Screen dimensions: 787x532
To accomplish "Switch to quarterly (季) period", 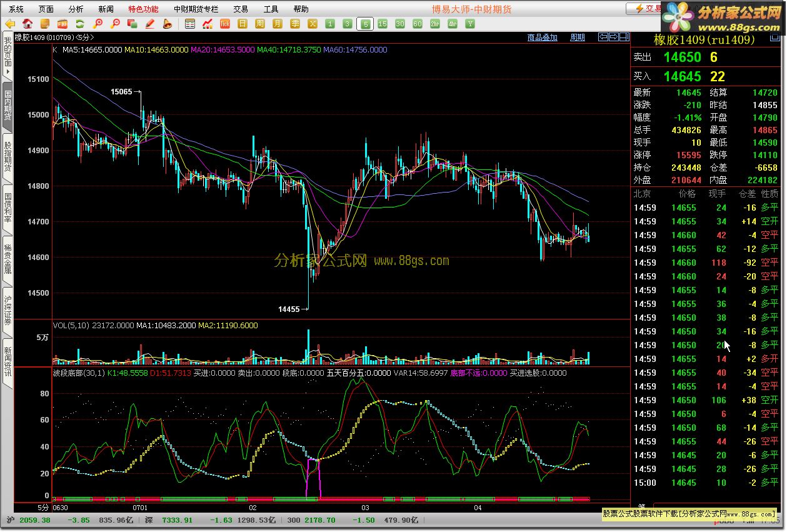I will point(295,24).
